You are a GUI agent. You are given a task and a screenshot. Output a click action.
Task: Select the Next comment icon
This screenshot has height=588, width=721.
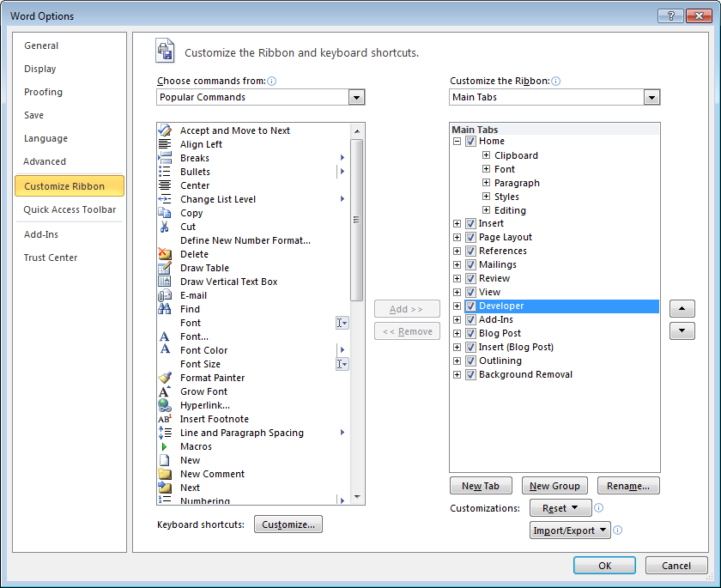(x=165, y=488)
